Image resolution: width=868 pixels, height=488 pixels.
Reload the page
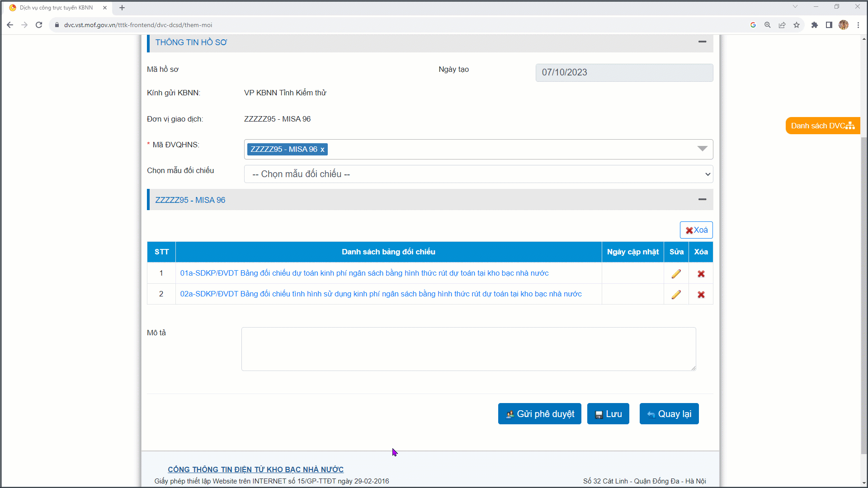(39, 25)
